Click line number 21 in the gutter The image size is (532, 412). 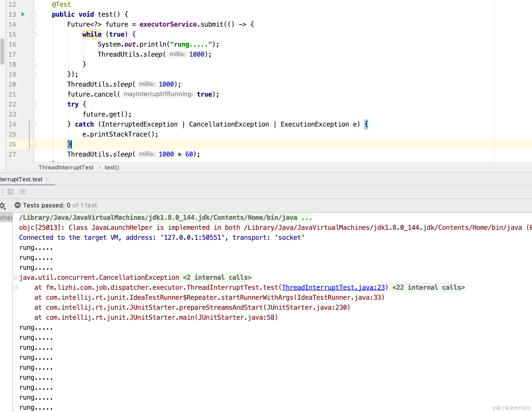pos(12,94)
